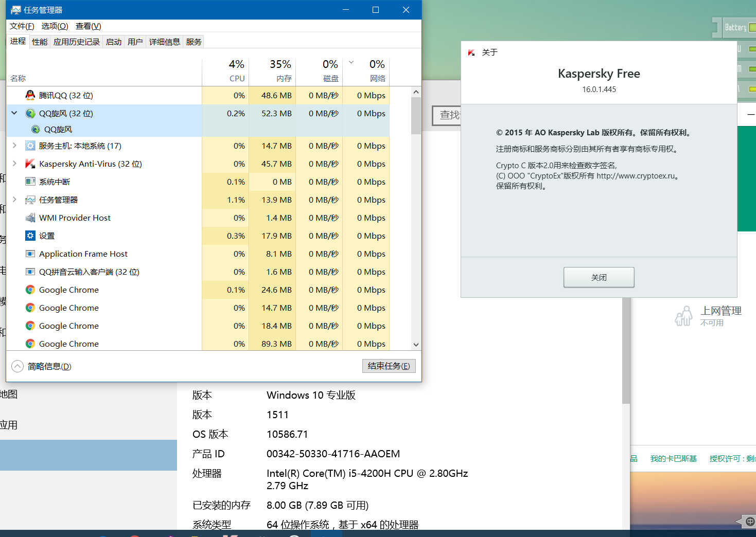This screenshot has width=756, height=537.
Task: Sort processes by the CPU column header
Action: point(225,71)
